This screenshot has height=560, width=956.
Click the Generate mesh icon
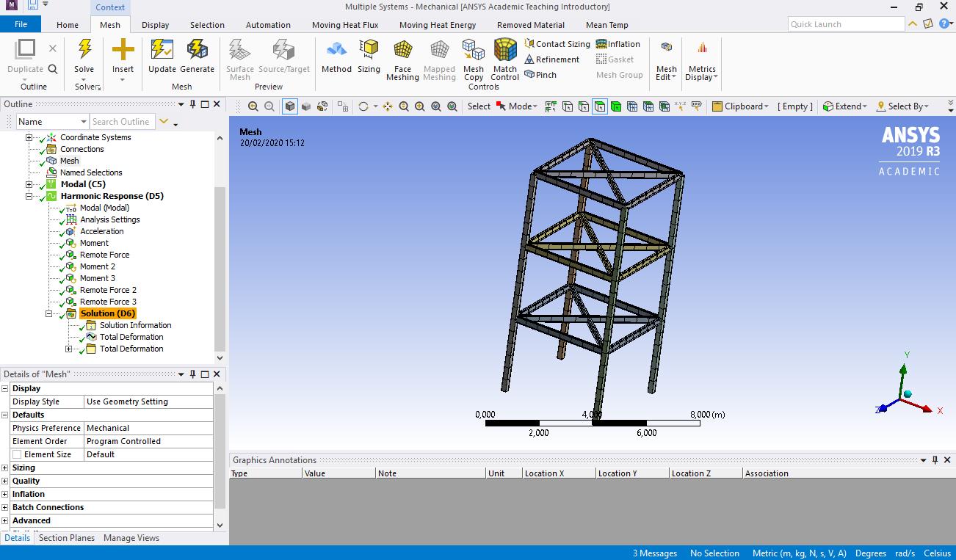pos(197,50)
